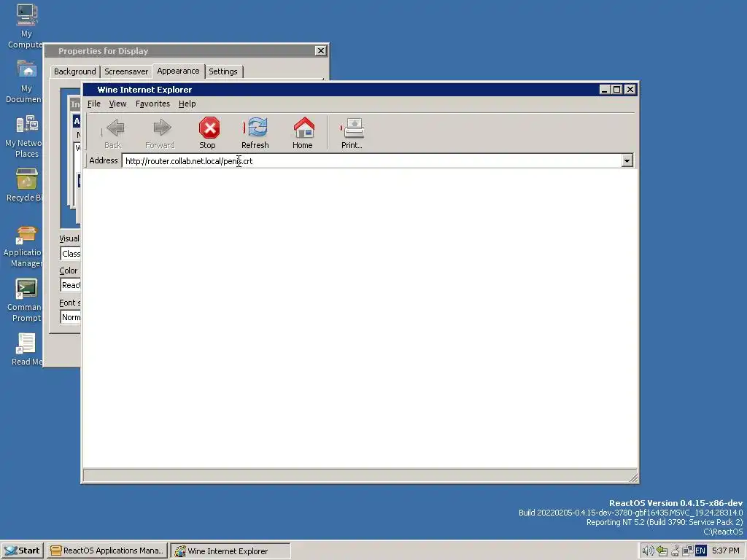
Task: Click the EN language indicator
Action: pyautogui.click(x=700, y=551)
